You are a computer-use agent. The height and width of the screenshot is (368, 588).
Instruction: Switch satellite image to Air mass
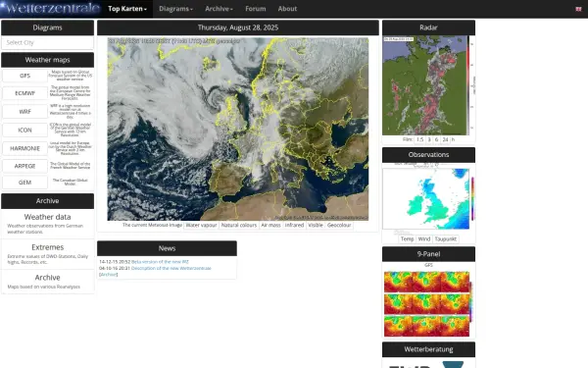270,225
